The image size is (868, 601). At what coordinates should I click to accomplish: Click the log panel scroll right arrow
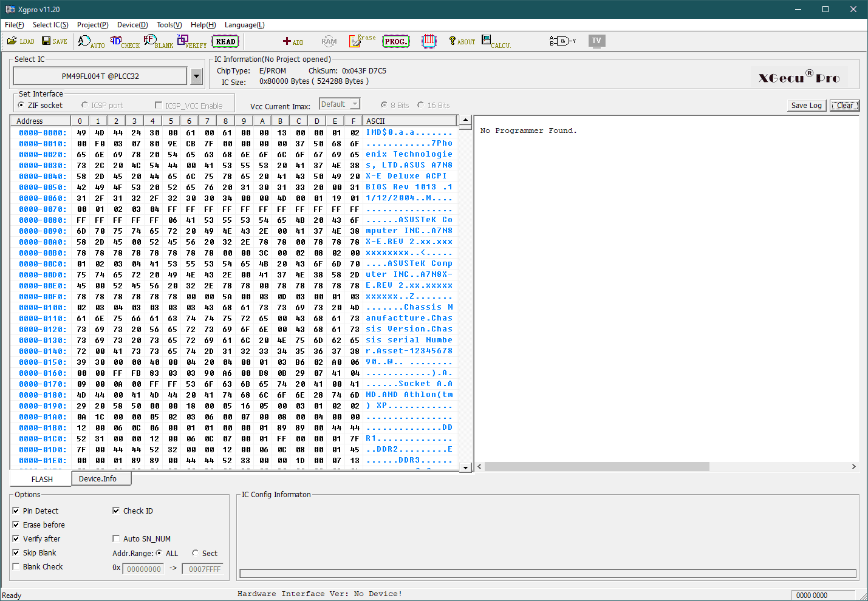(853, 466)
